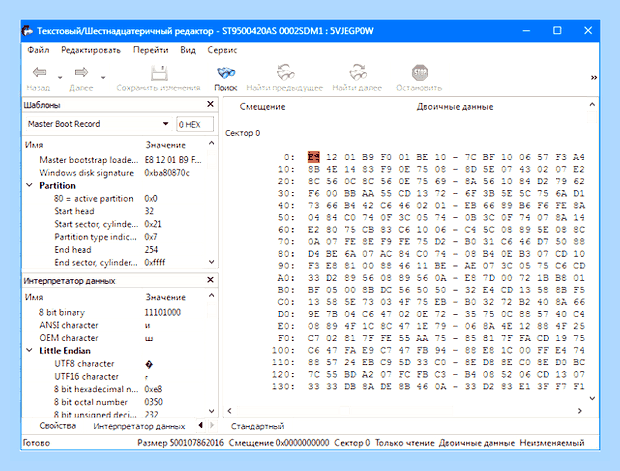Click horizontal scrollbar right arrow

580,411
